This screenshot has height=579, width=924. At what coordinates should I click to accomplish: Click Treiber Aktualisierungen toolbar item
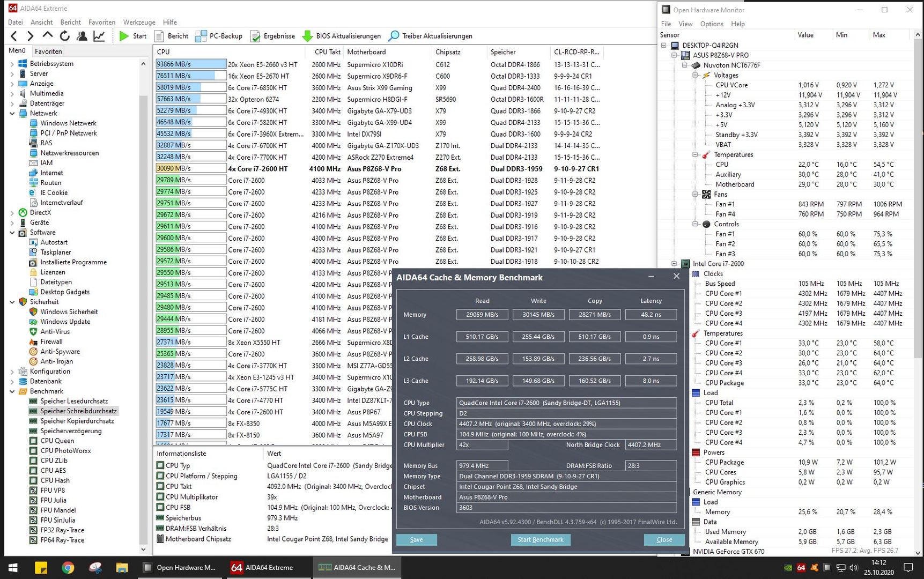(431, 36)
